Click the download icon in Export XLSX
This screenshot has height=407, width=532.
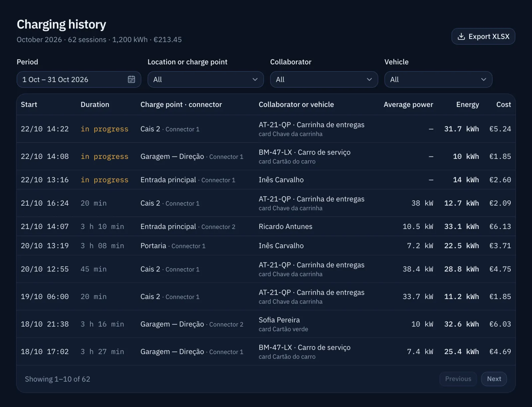461,37
